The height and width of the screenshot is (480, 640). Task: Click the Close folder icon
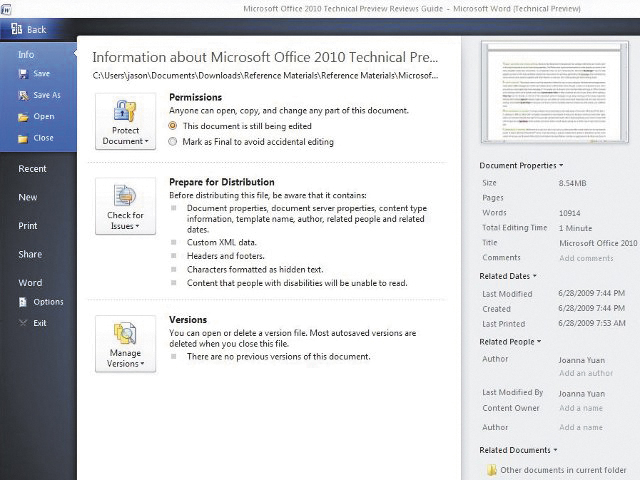point(23,139)
